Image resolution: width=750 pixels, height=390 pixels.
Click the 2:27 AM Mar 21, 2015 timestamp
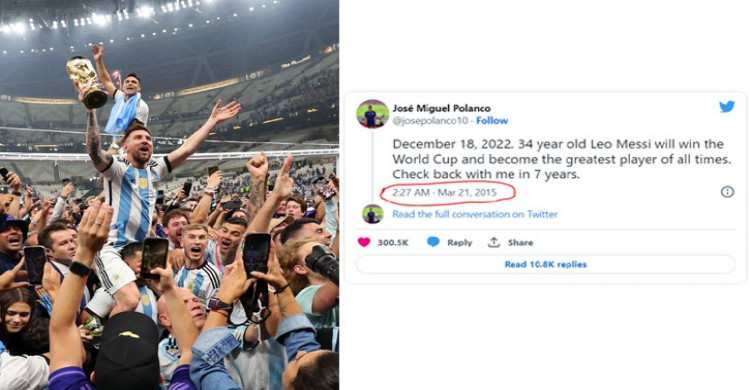click(444, 193)
